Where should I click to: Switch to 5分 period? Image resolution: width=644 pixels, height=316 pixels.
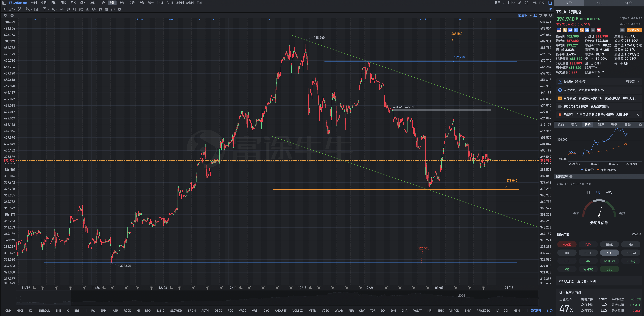click(122, 3)
